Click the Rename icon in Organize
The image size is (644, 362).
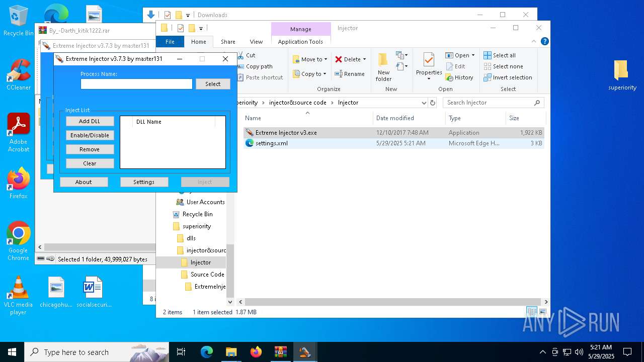339,74
